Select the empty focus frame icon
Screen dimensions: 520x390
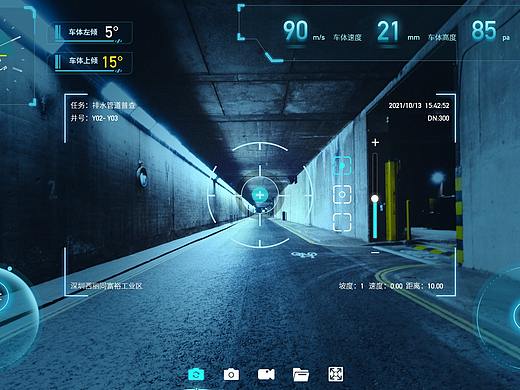click(x=342, y=222)
